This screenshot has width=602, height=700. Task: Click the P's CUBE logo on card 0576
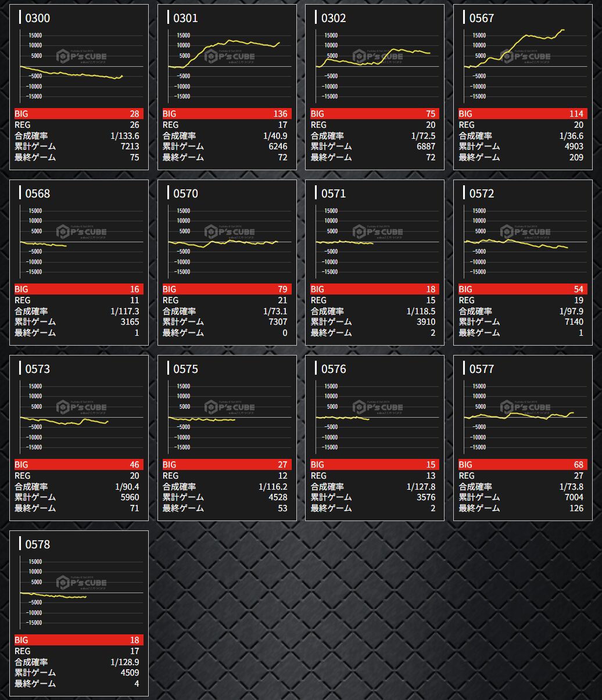(377, 407)
